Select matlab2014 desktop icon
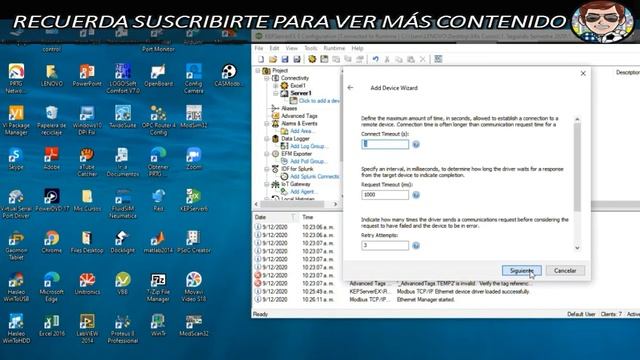The image size is (640, 360). pyautogui.click(x=158, y=242)
